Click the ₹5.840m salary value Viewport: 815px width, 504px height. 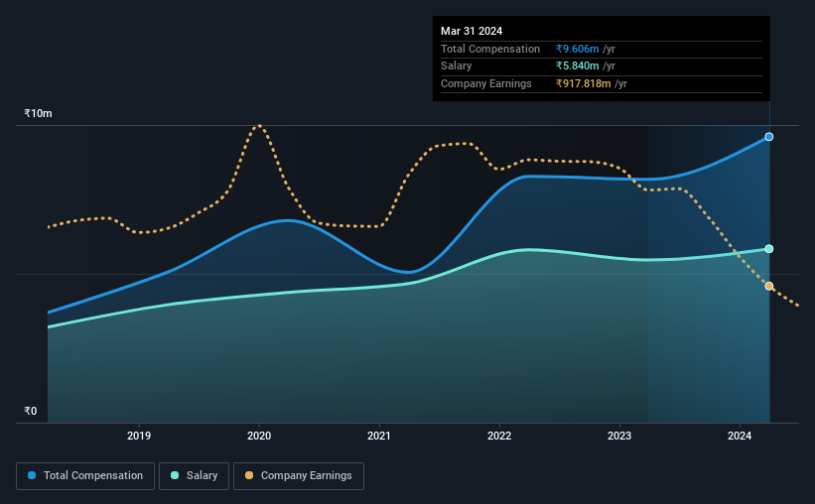point(578,66)
